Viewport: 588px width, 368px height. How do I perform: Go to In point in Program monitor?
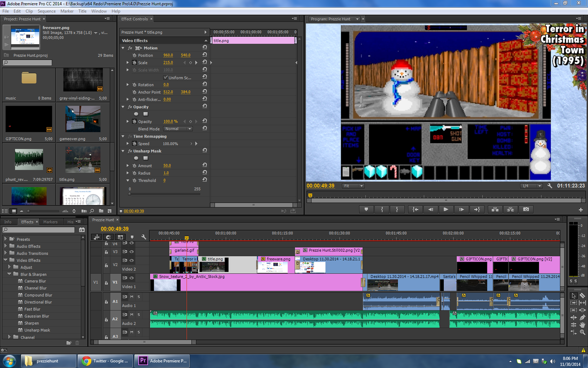click(416, 209)
